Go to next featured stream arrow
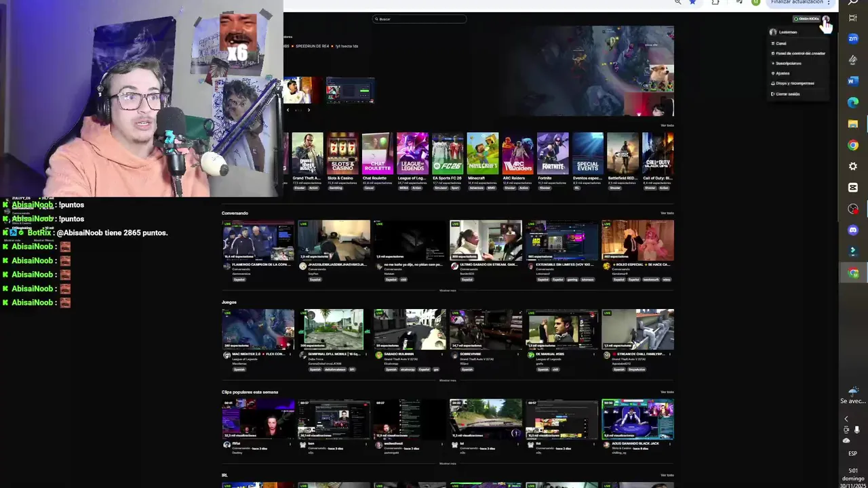 [309, 110]
